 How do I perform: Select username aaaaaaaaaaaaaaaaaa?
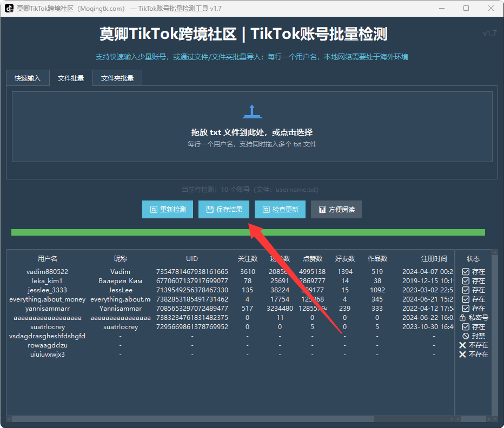(x=47, y=318)
